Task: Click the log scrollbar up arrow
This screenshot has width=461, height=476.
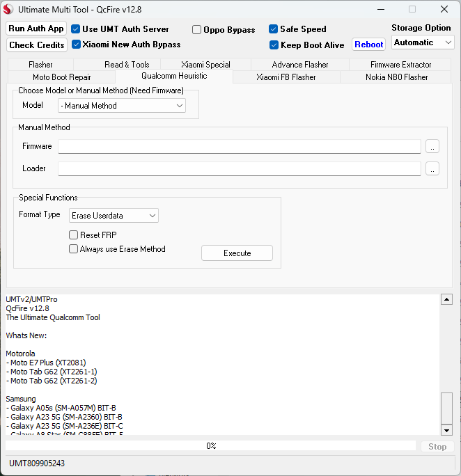Action: (x=446, y=299)
